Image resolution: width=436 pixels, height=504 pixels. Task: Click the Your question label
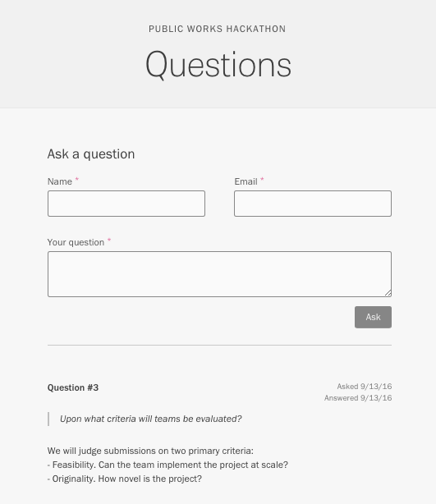76,242
